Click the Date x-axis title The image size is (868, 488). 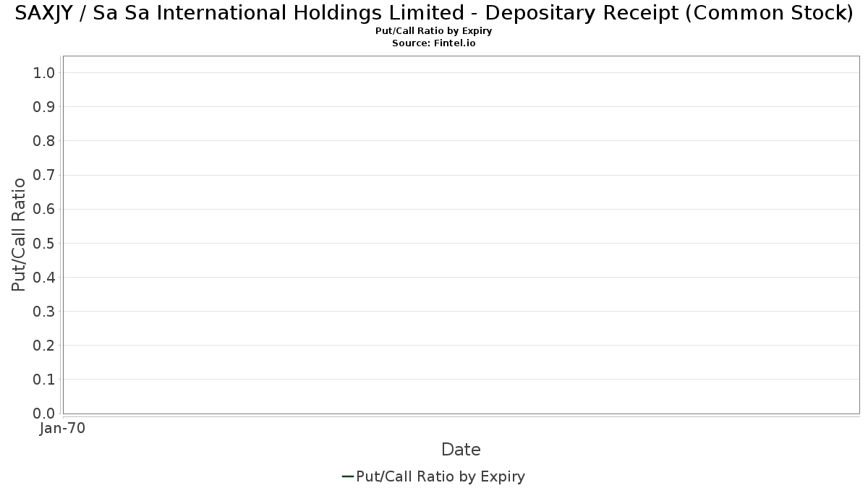point(461,450)
